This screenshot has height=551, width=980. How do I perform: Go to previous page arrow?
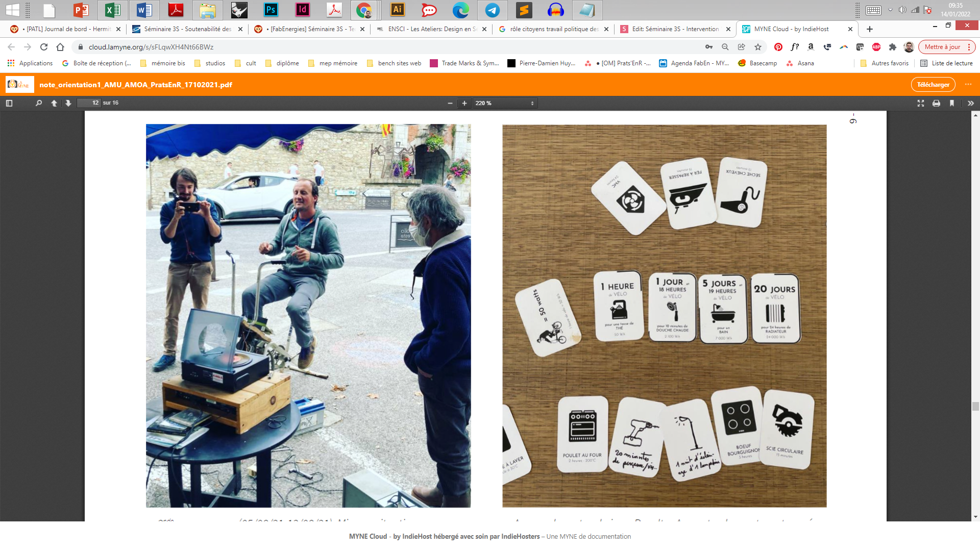tap(54, 103)
